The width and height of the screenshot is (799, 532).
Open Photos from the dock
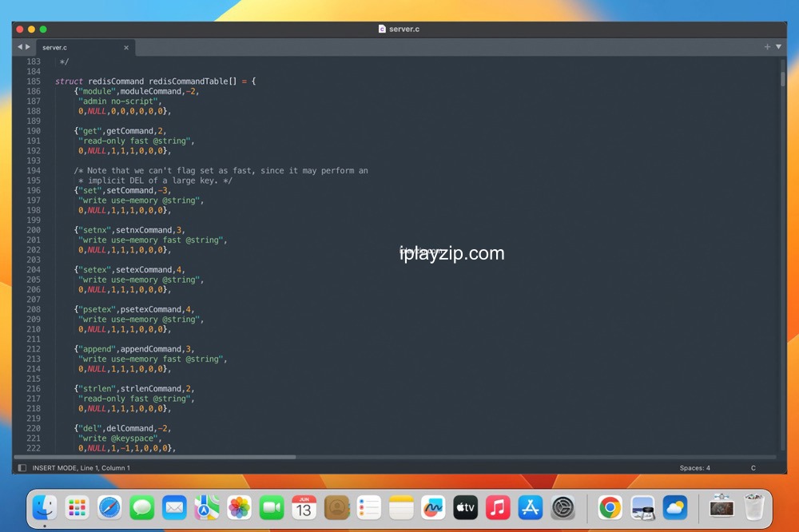coord(239,507)
